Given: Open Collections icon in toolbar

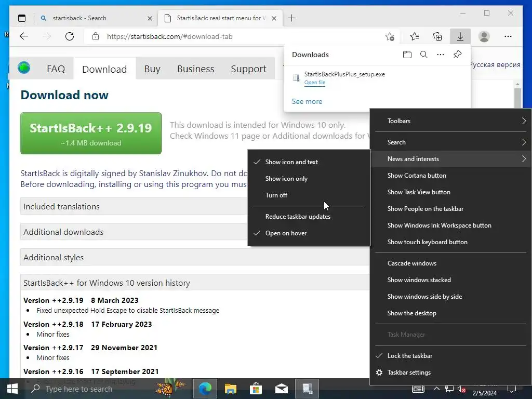Looking at the screenshot, I should pos(437,36).
